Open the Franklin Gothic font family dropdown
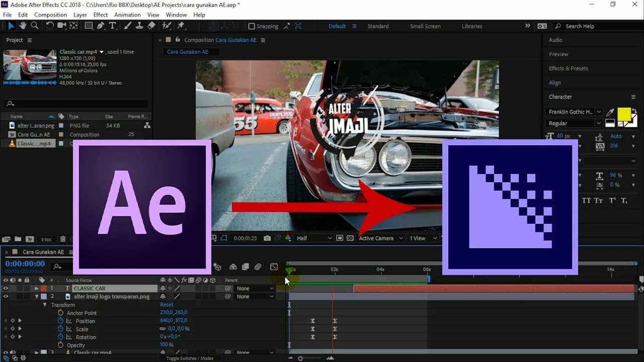The height and width of the screenshot is (362, 644). point(574,112)
